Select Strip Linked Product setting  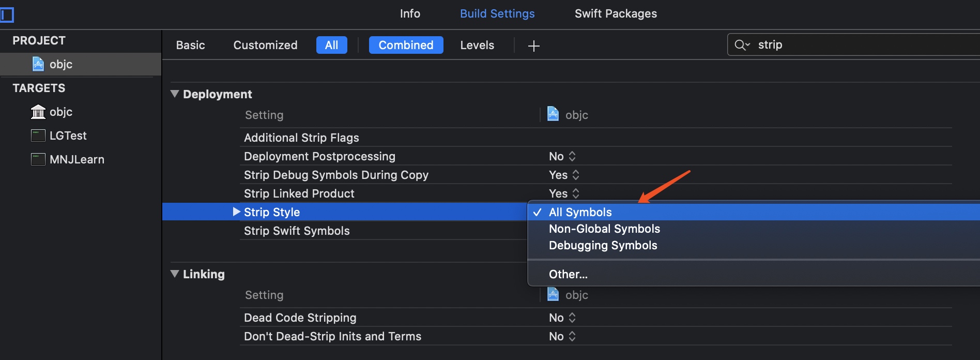(x=299, y=193)
